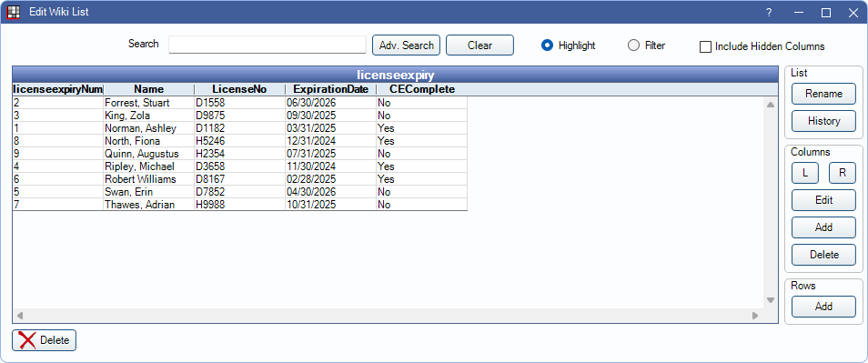Click the red X Delete list button

tap(44, 340)
